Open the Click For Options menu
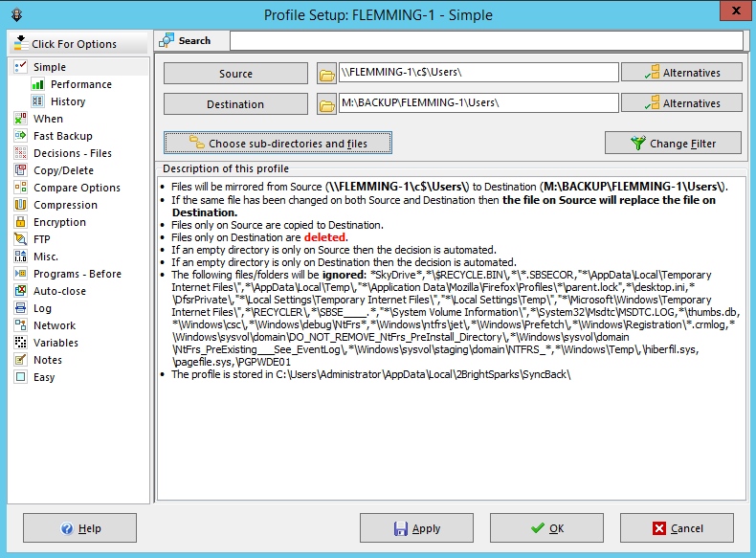Screen dimensions: 756x558 [78, 44]
